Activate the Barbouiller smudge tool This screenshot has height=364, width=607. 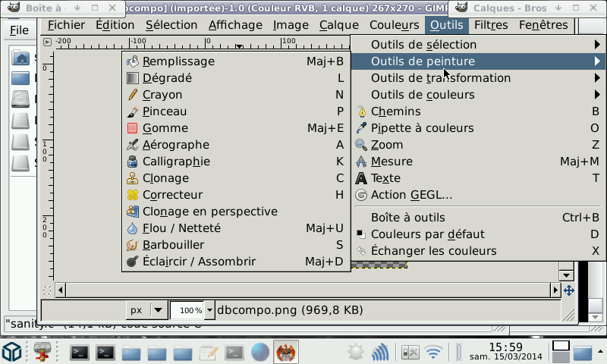click(173, 245)
